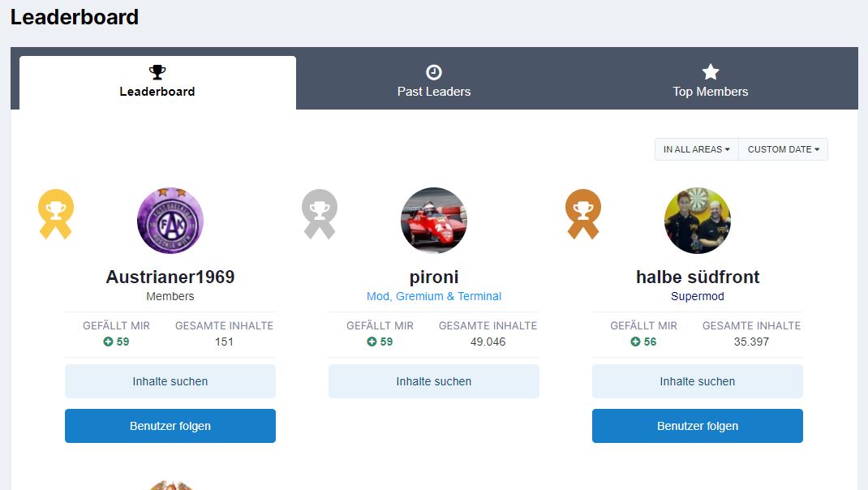Click the star icon above Top Members

click(x=711, y=72)
